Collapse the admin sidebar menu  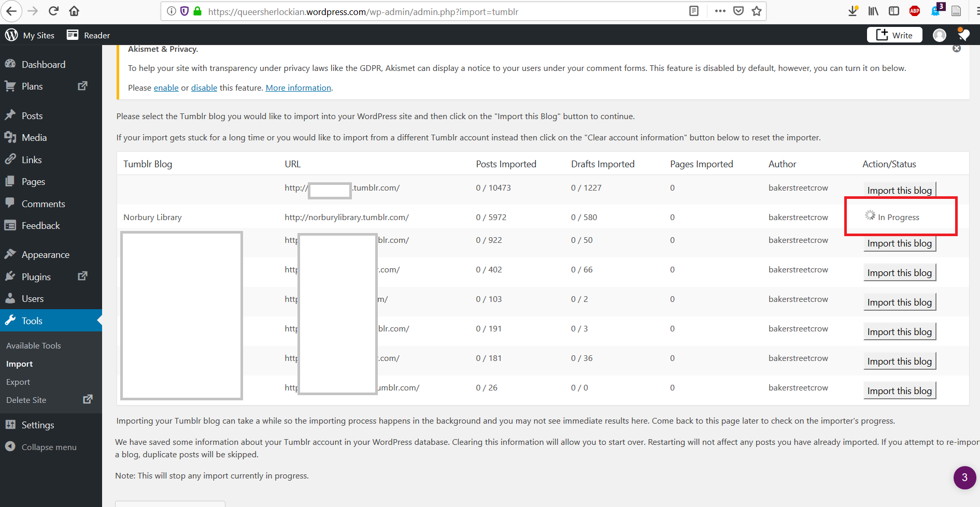coord(49,447)
